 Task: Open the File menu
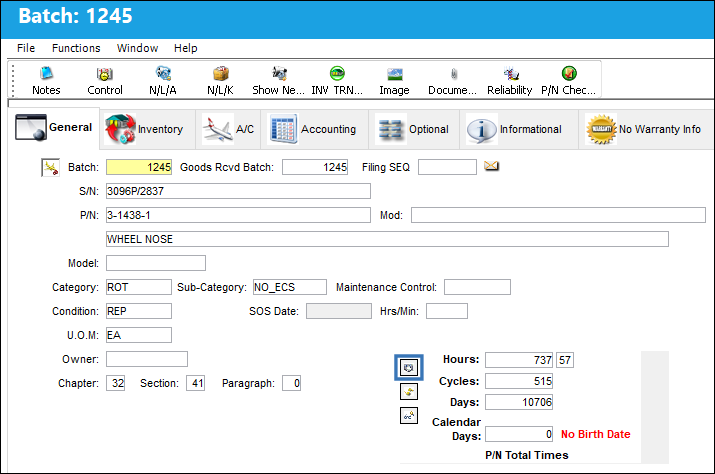tap(26, 48)
